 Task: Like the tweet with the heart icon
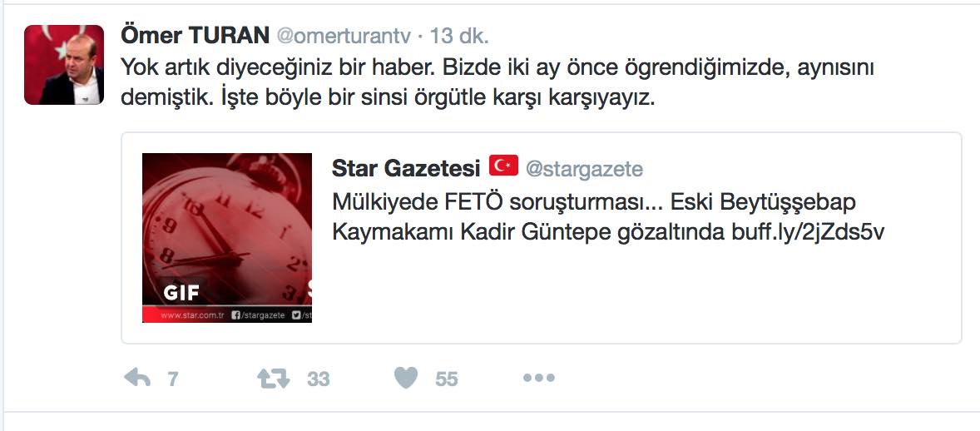tap(406, 378)
